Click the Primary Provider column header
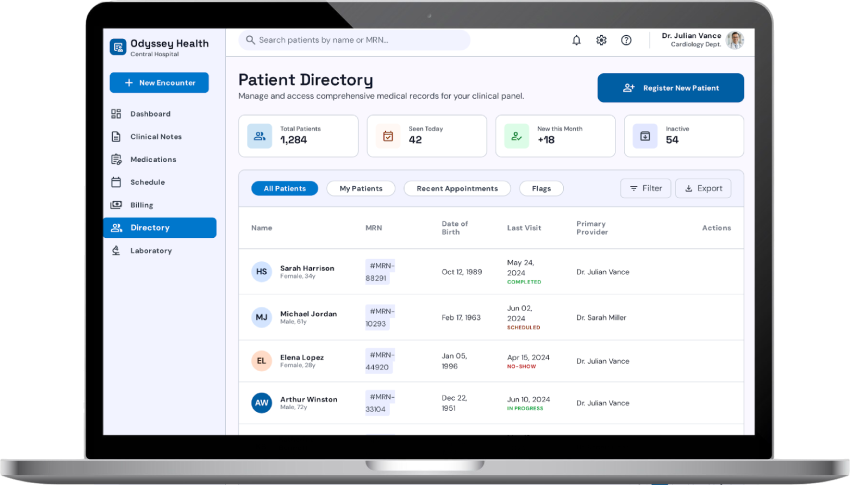 click(592, 228)
